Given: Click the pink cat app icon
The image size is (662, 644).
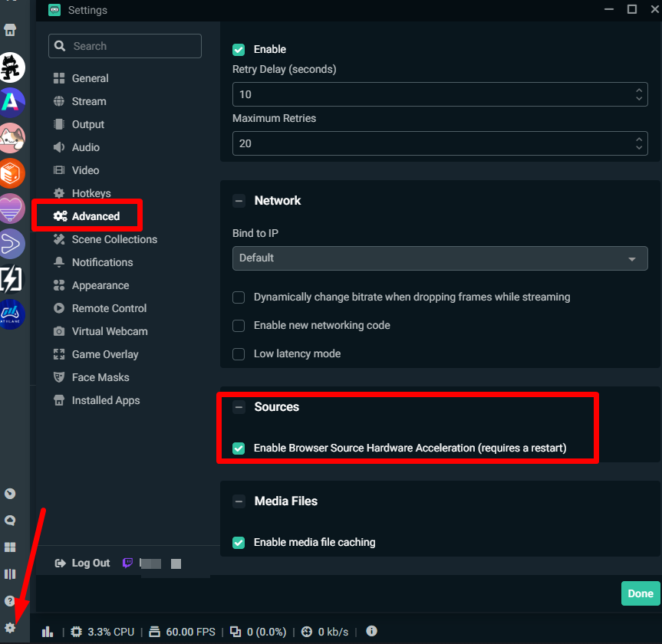Looking at the screenshot, I should coord(12,138).
